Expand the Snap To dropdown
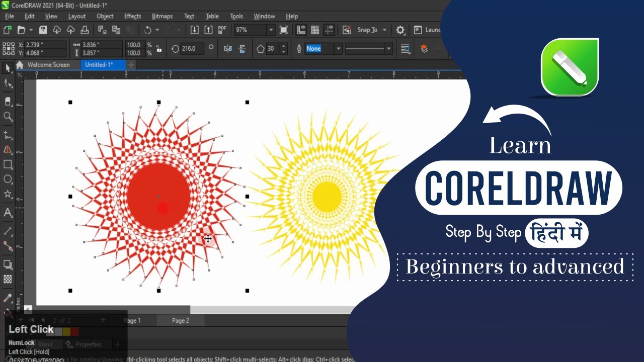Image resolution: width=644 pixels, height=362 pixels. click(384, 30)
